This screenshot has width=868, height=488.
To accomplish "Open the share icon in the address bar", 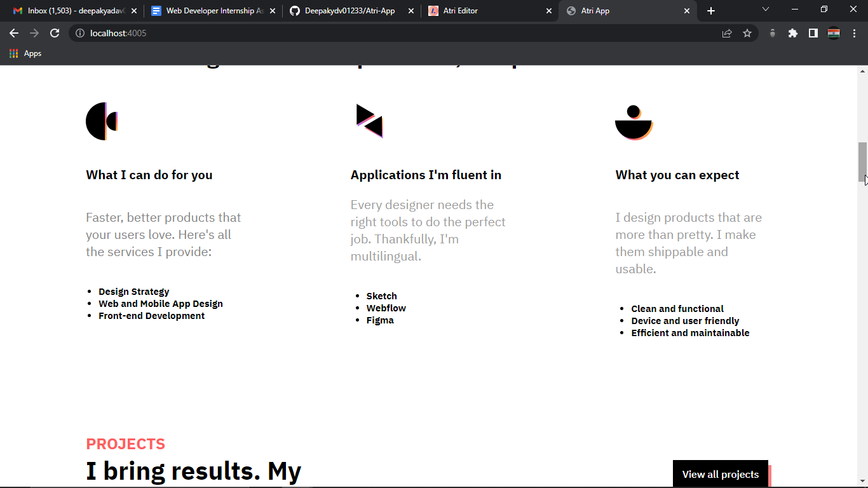I will pos(726,33).
